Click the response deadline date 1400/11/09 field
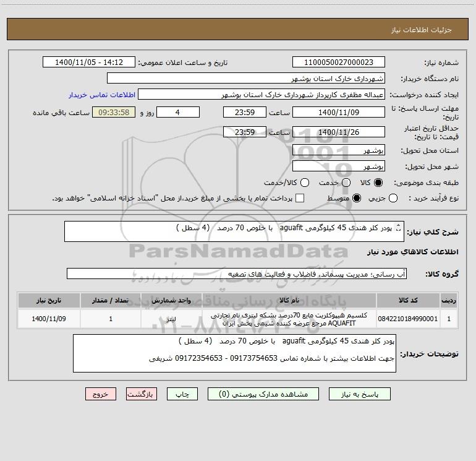The height and width of the screenshot is (461, 476). 339,112
